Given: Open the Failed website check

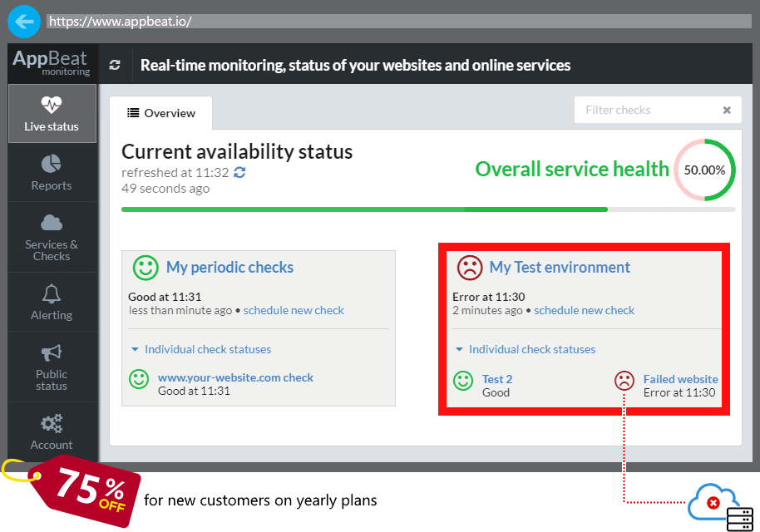Looking at the screenshot, I should coord(680,379).
